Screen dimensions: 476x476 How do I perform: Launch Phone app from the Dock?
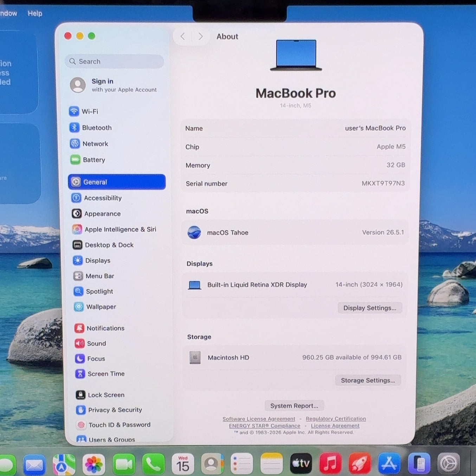click(x=153, y=464)
